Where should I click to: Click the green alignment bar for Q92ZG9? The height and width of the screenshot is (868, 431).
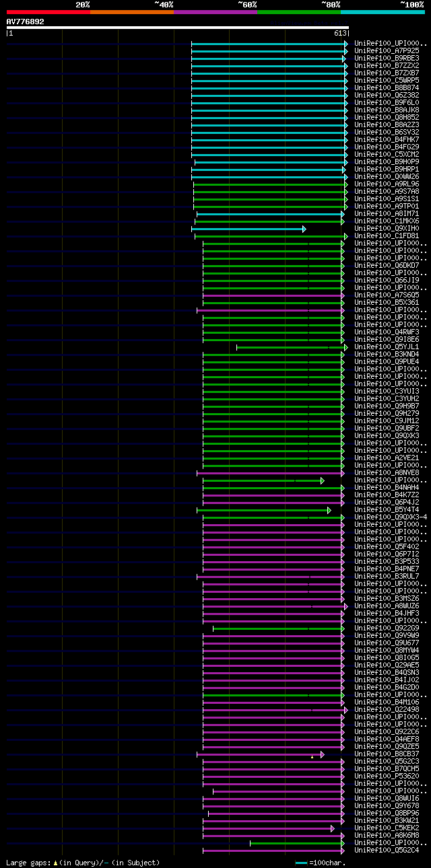pyautogui.click(x=279, y=628)
